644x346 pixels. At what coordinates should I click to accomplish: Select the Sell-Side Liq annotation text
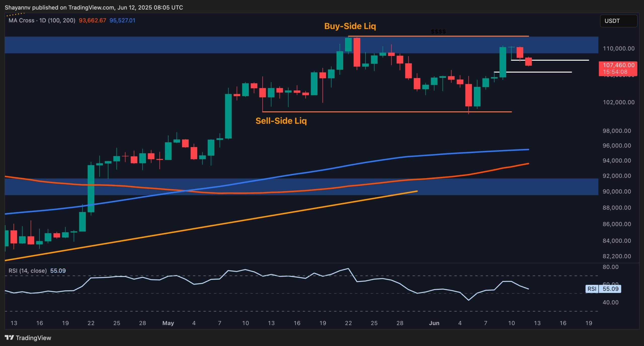coord(281,121)
